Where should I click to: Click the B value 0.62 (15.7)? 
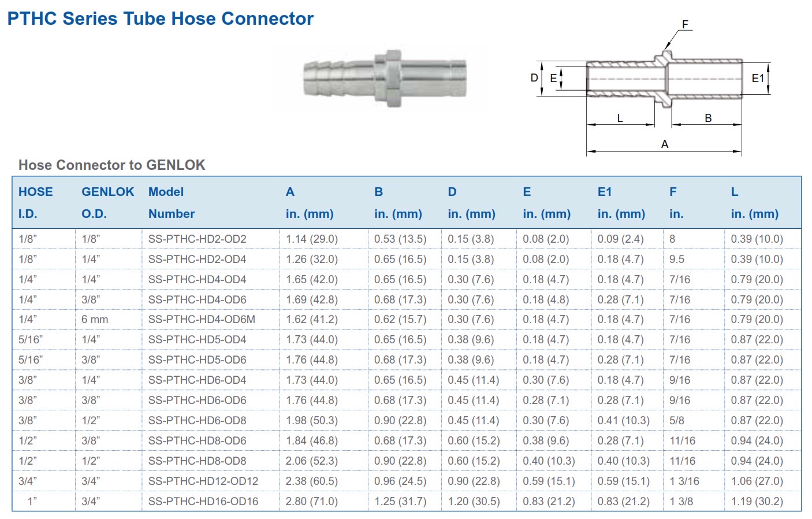tap(400, 320)
